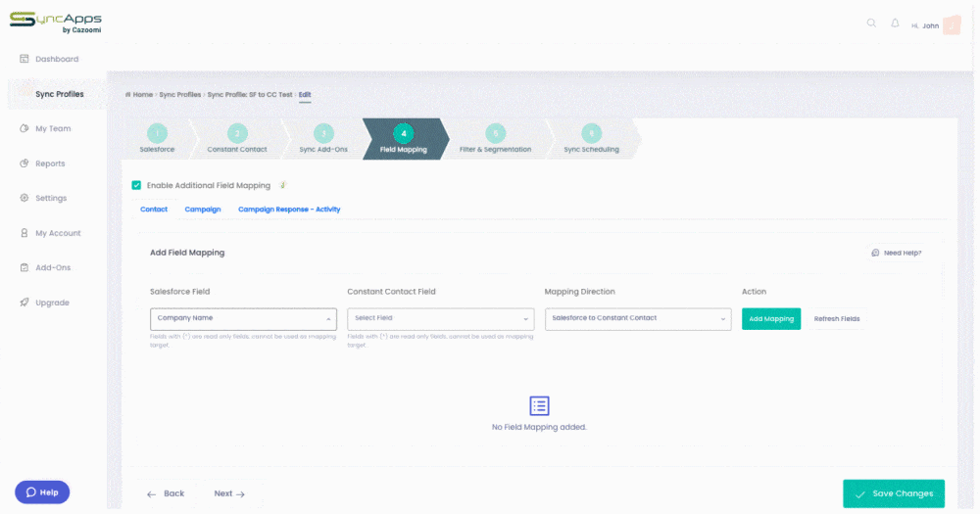Image resolution: width=980 pixels, height=514 pixels.
Task: Go to step 3 Sync Add-Ons
Action: [x=323, y=139]
